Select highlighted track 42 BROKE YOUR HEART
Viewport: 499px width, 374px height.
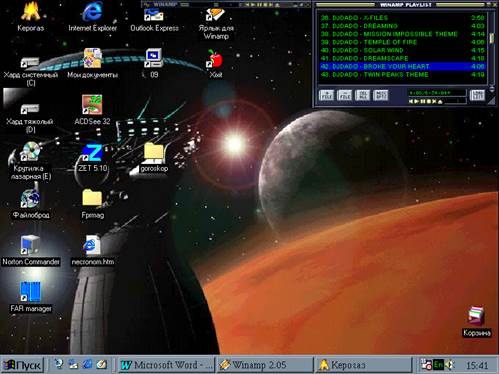click(402, 66)
